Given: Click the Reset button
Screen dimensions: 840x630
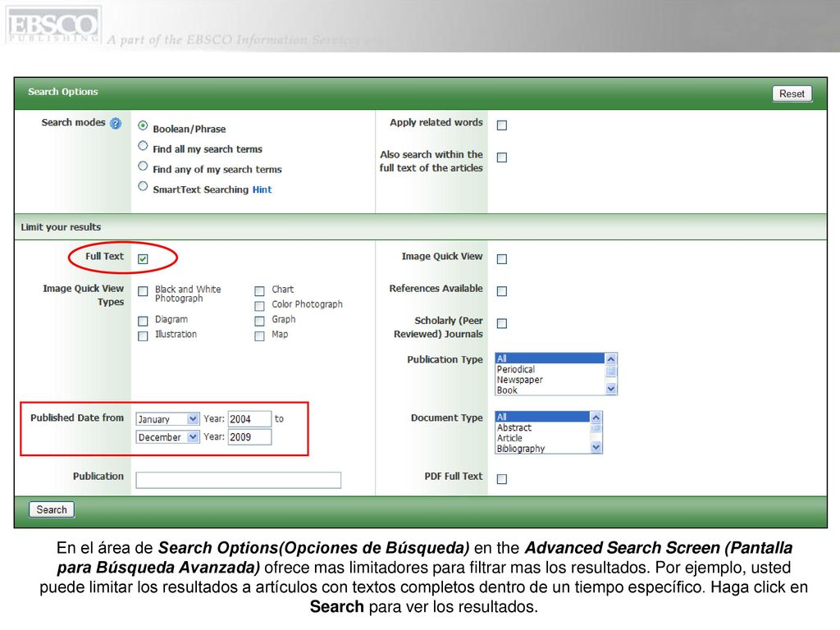Looking at the screenshot, I should [792, 94].
